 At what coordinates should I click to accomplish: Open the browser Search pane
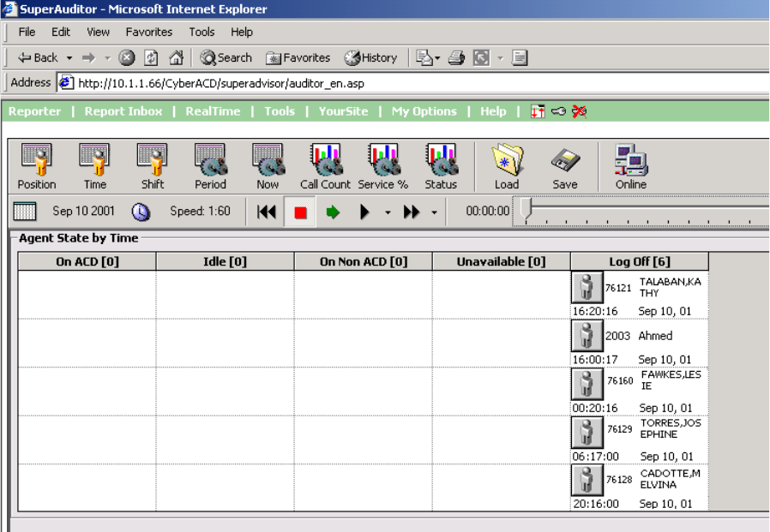pos(226,58)
